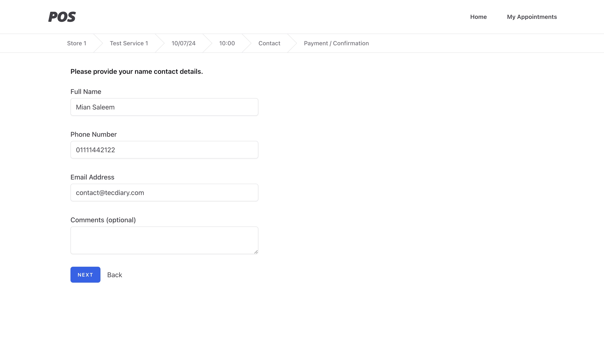This screenshot has width=604, height=364.
Task: Click the Comments (optional) label
Action: click(103, 220)
